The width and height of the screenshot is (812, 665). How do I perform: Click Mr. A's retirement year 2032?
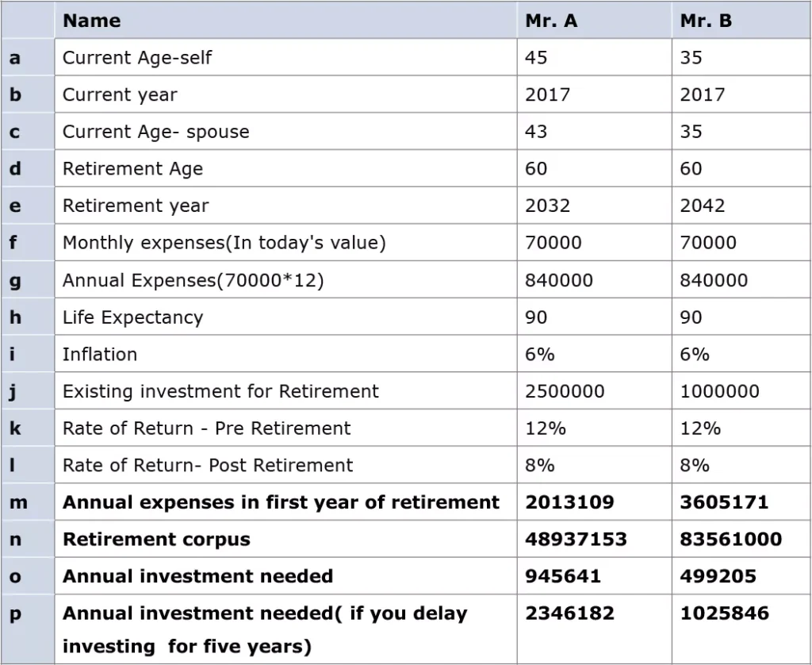tap(548, 206)
